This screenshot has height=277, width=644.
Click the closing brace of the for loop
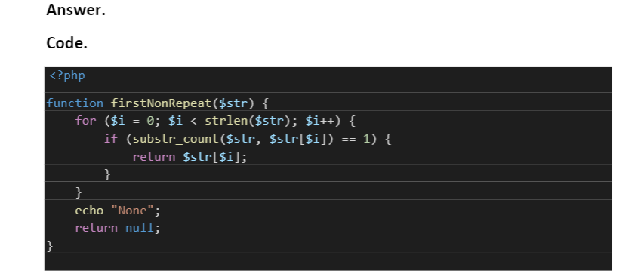tap(79, 192)
